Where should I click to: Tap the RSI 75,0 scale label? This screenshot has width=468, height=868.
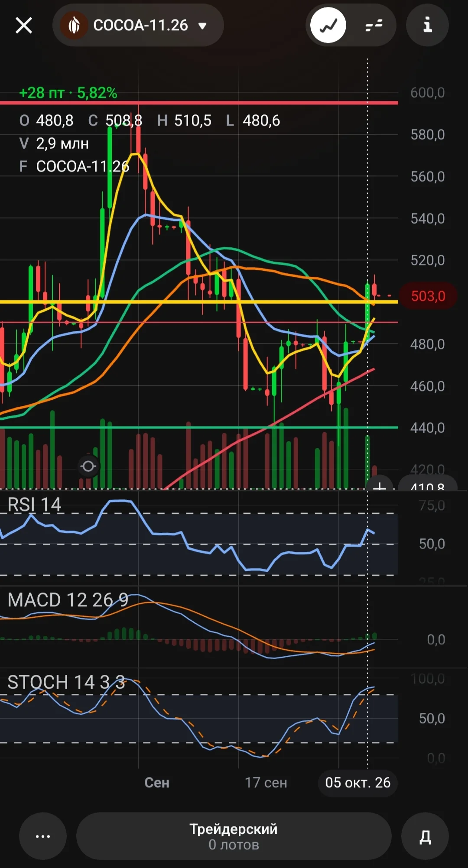click(432, 505)
